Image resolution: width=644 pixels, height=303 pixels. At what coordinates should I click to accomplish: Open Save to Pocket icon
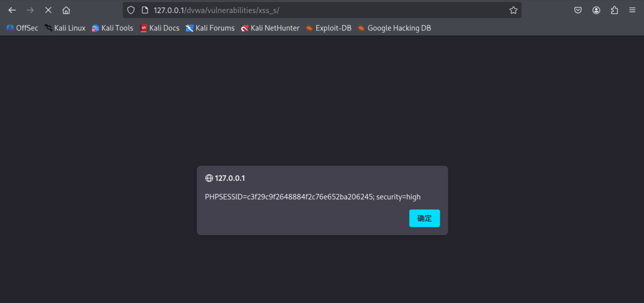point(578,10)
